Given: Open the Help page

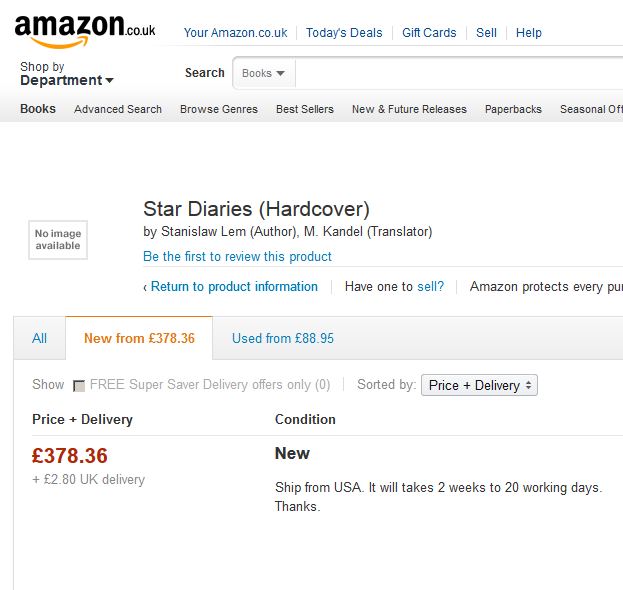Looking at the screenshot, I should tap(528, 33).
